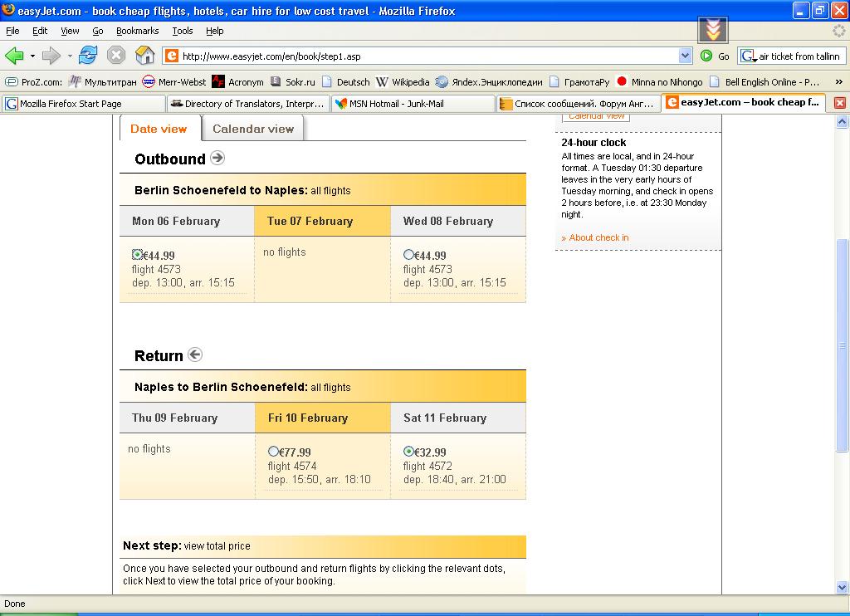The width and height of the screenshot is (850, 616).
Task: Click the easyJet site icon in address bar
Action: 172,56
